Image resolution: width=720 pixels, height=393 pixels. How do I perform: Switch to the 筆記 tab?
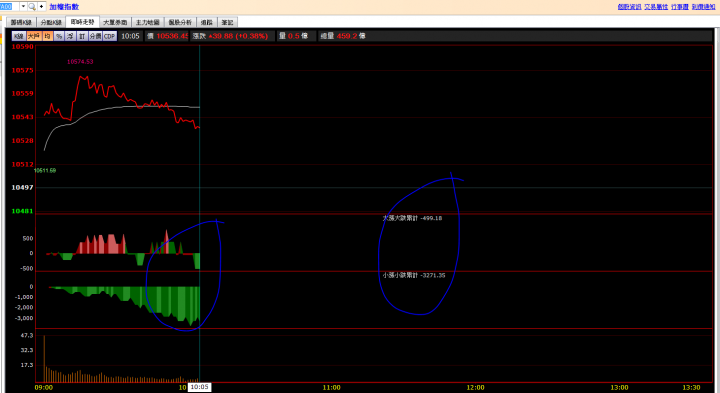[227, 22]
